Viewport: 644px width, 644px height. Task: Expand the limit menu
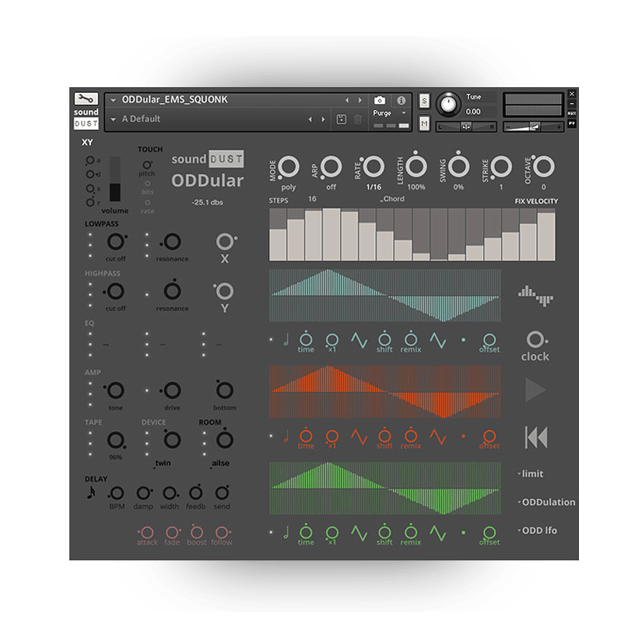click(531, 474)
